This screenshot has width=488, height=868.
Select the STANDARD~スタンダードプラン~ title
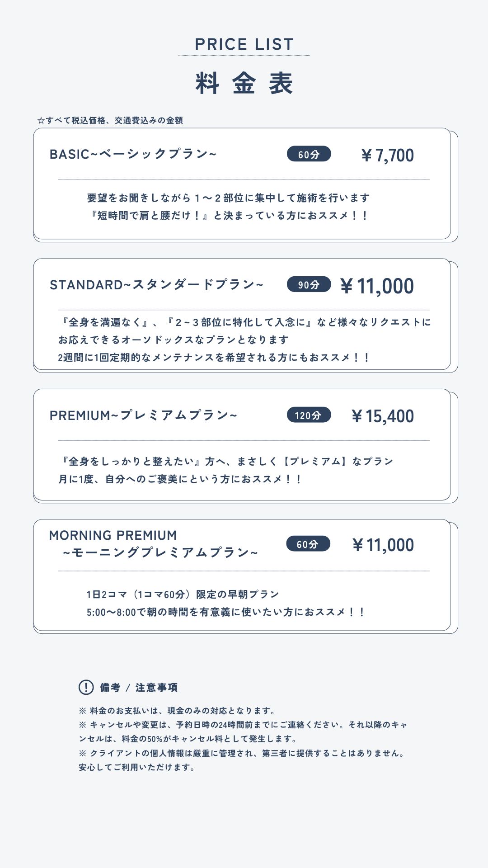click(x=156, y=284)
